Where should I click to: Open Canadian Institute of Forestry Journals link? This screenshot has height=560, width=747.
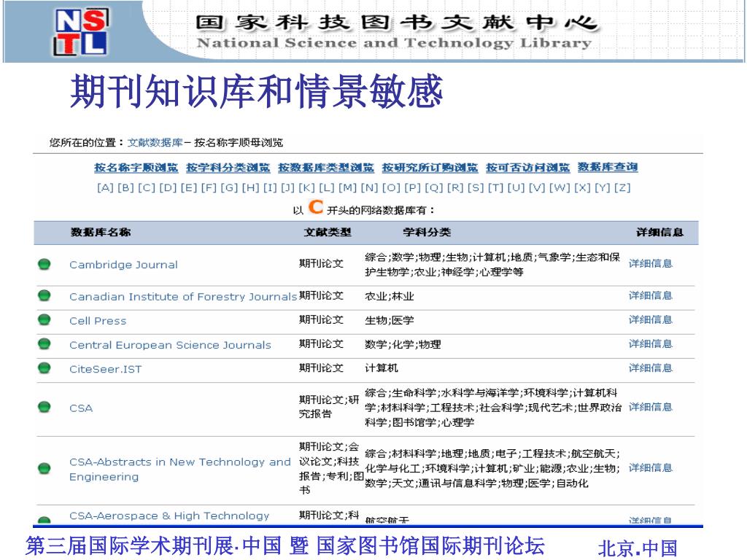pyautogui.click(x=183, y=296)
